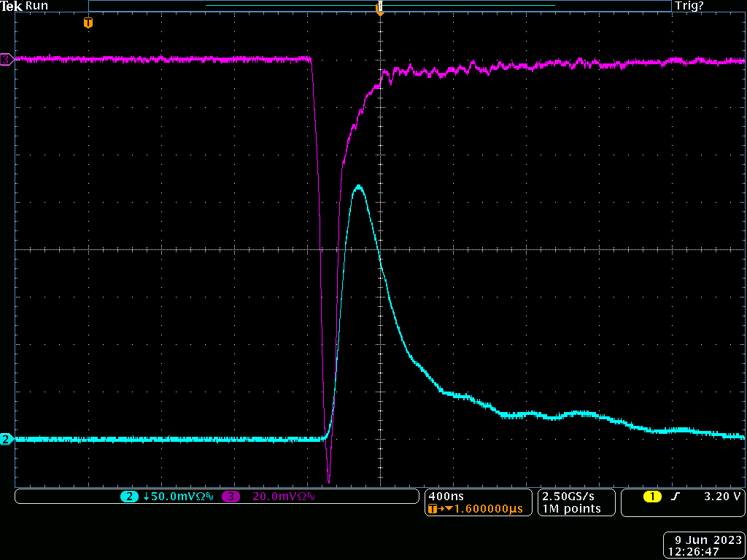Click the channel 2 ground marker
Screen dimensions: 747x560
(7, 439)
